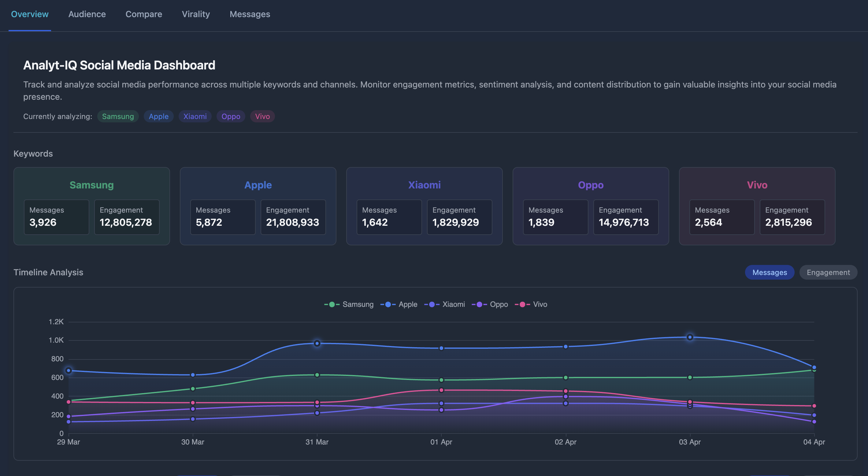
Task: Open the Compare tab
Action: (x=144, y=14)
